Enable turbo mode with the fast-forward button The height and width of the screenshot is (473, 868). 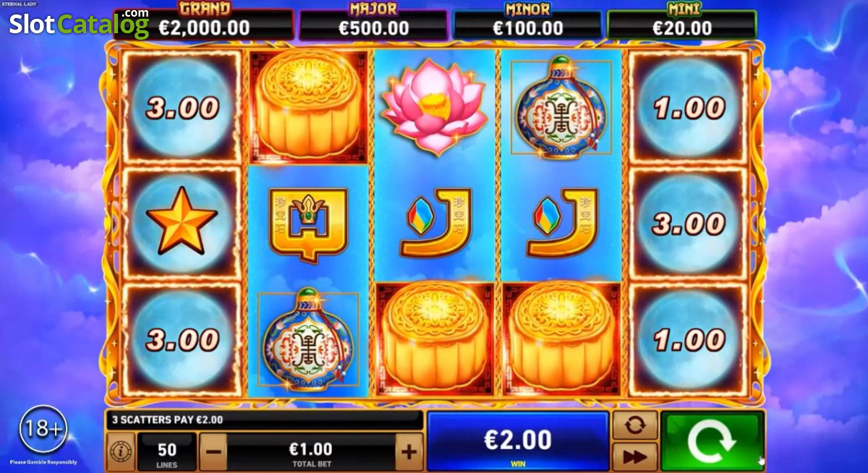[634, 457]
